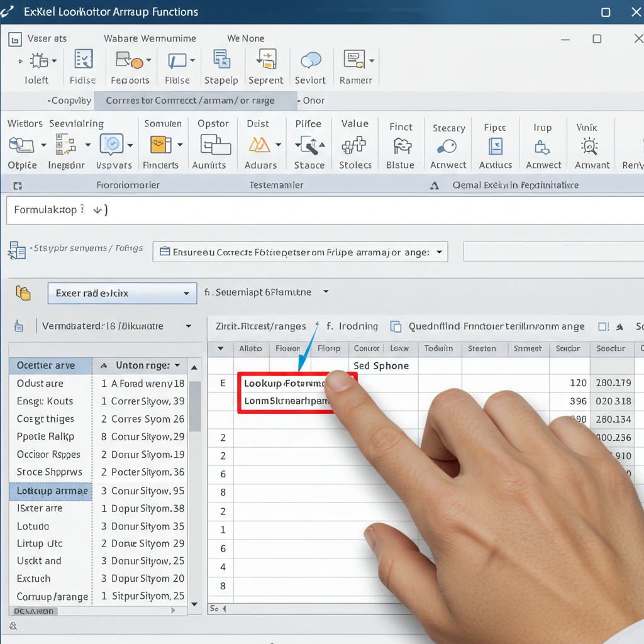
Task: Click the Stapce icon
Action: coord(311,146)
